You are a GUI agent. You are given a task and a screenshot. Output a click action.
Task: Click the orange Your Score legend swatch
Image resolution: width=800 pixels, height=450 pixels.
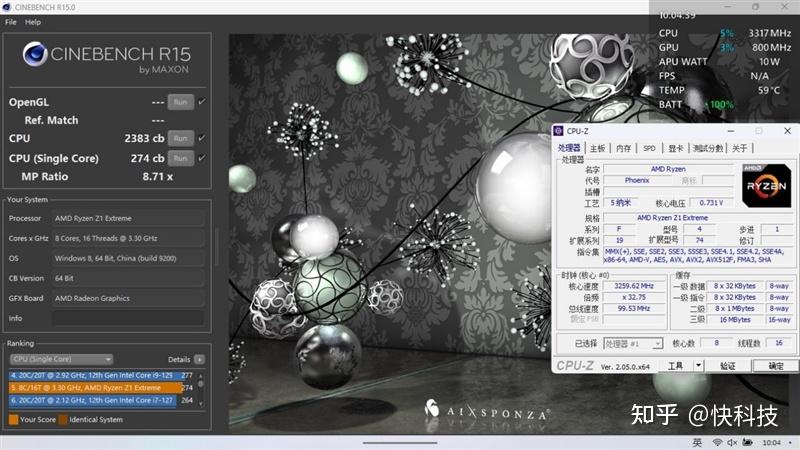point(13,419)
